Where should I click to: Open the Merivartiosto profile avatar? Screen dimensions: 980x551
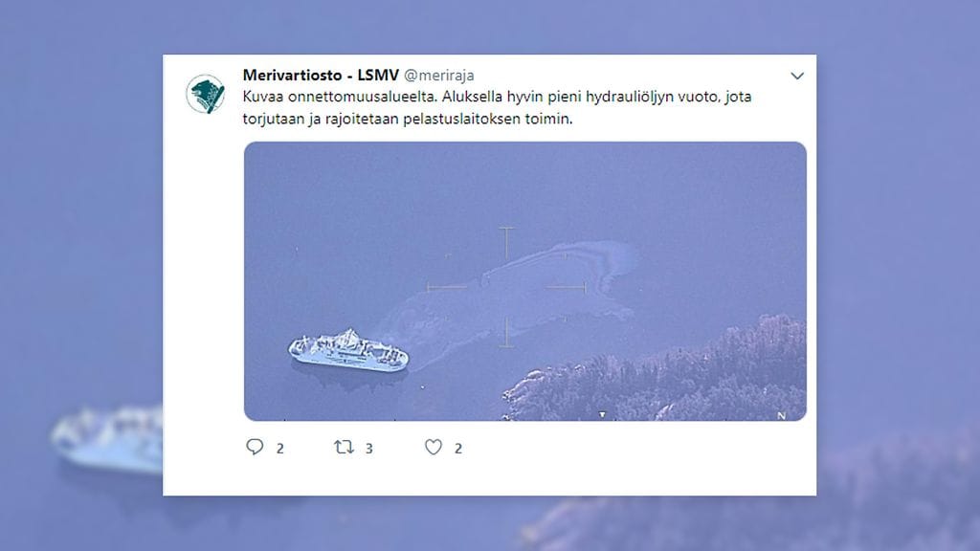tap(206, 94)
